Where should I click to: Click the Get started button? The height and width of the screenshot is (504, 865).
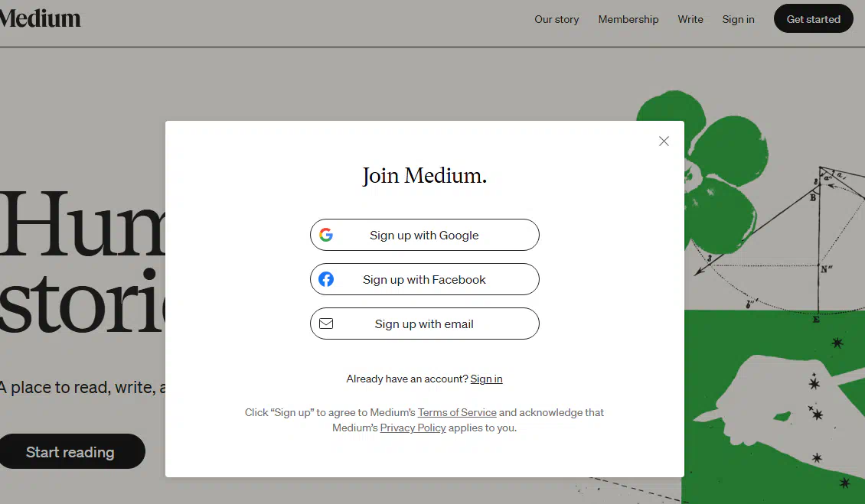(x=813, y=19)
